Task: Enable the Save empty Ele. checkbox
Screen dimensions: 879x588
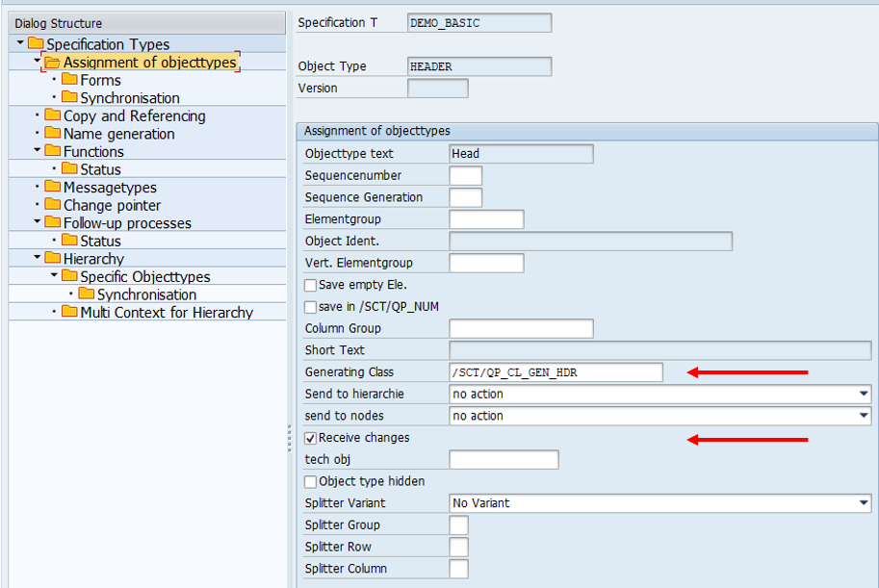Action: [x=311, y=285]
